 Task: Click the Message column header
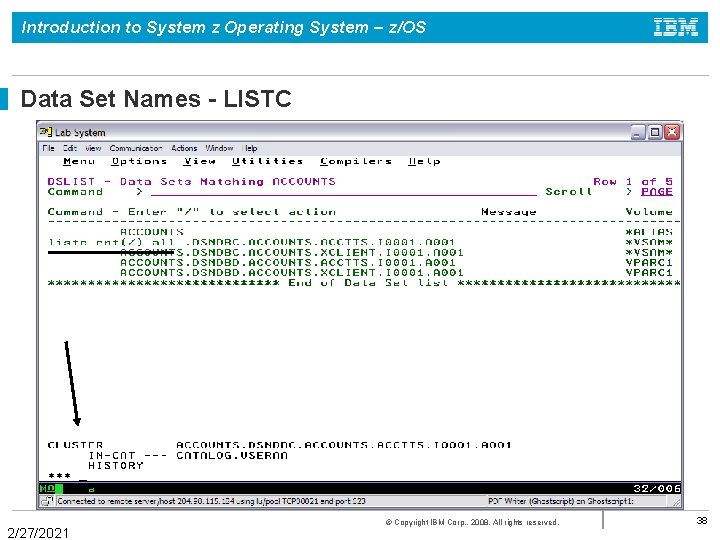pos(509,212)
